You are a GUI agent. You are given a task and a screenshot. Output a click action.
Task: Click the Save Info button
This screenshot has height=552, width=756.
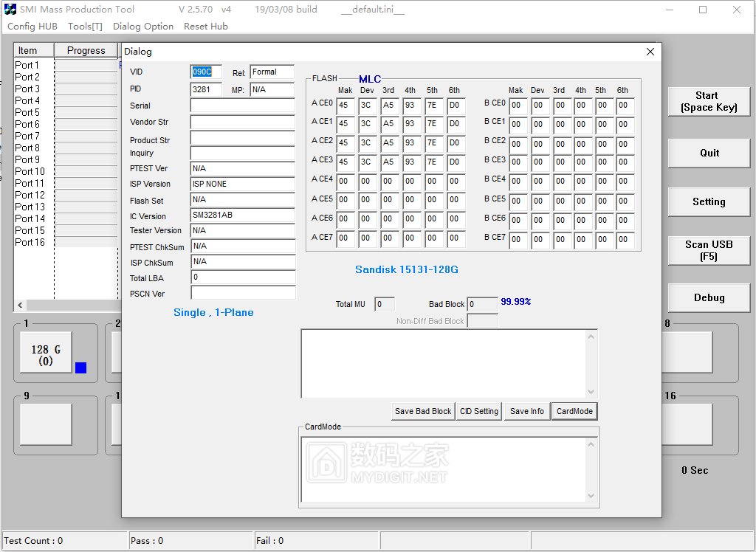[x=527, y=411]
